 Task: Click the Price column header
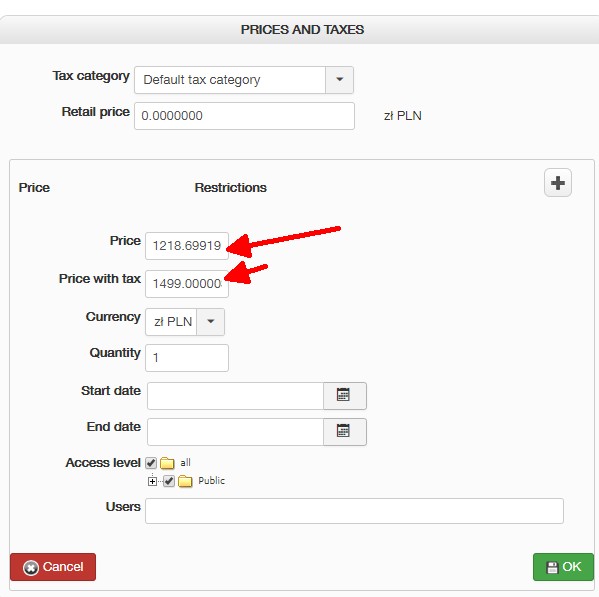(x=34, y=188)
